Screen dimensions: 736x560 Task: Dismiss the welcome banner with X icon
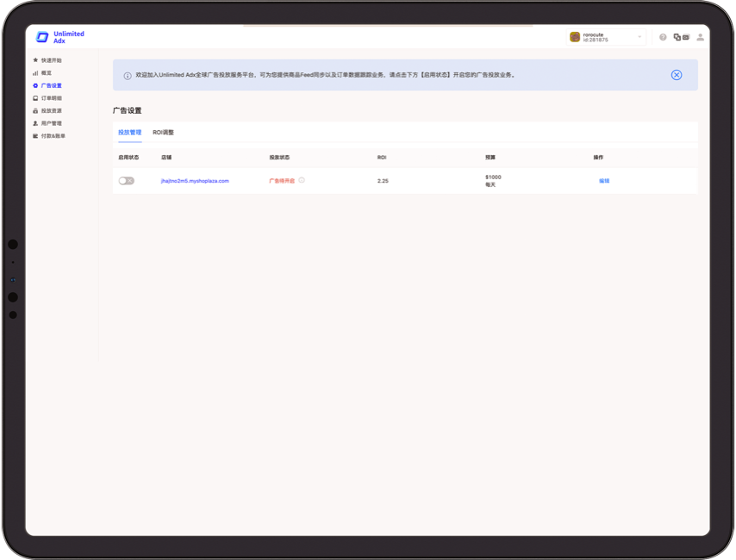click(677, 75)
